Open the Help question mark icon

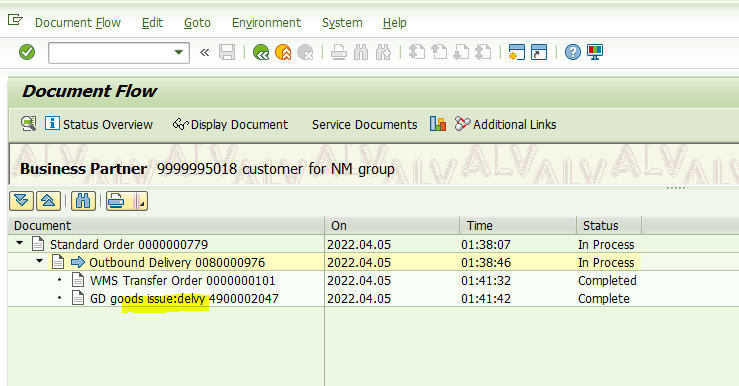(x=573, y=52)
